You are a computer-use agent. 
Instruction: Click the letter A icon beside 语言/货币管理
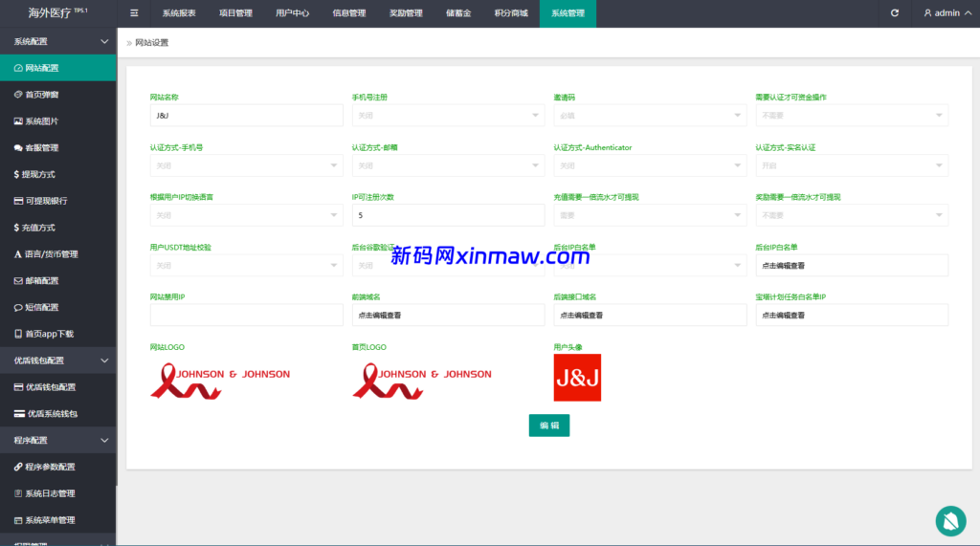coord(17,254)
